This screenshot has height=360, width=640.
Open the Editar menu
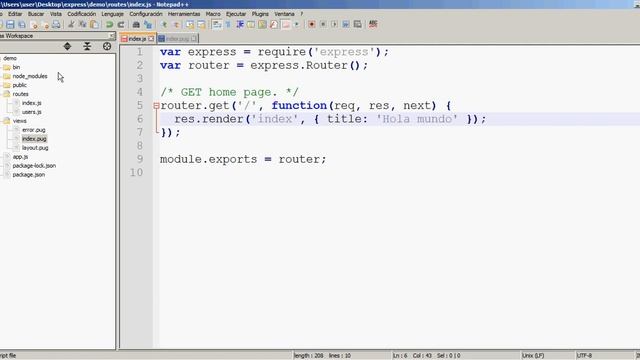pyautogui.click(x=15, y=14)
